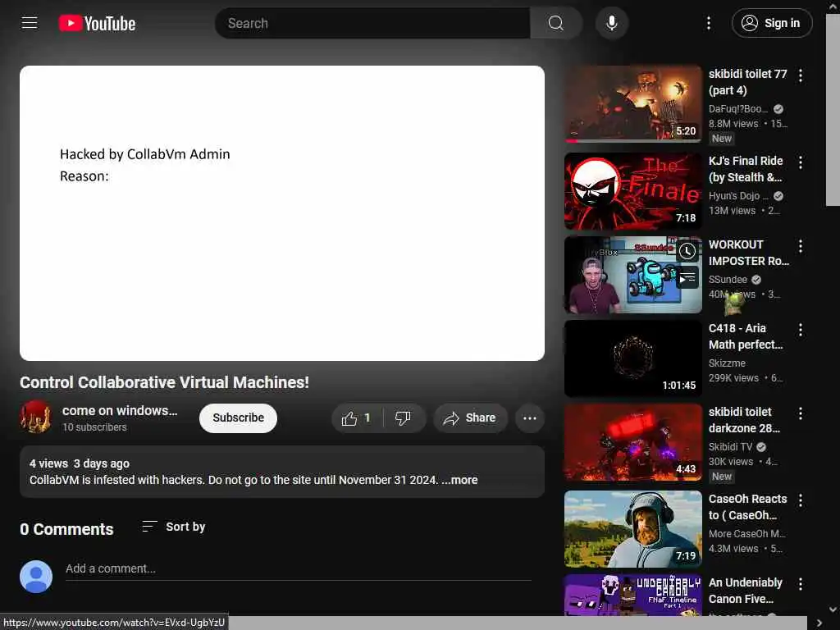Click the scroll right arrow at bottom
This screenshot has height=630, width=840.
819,623
